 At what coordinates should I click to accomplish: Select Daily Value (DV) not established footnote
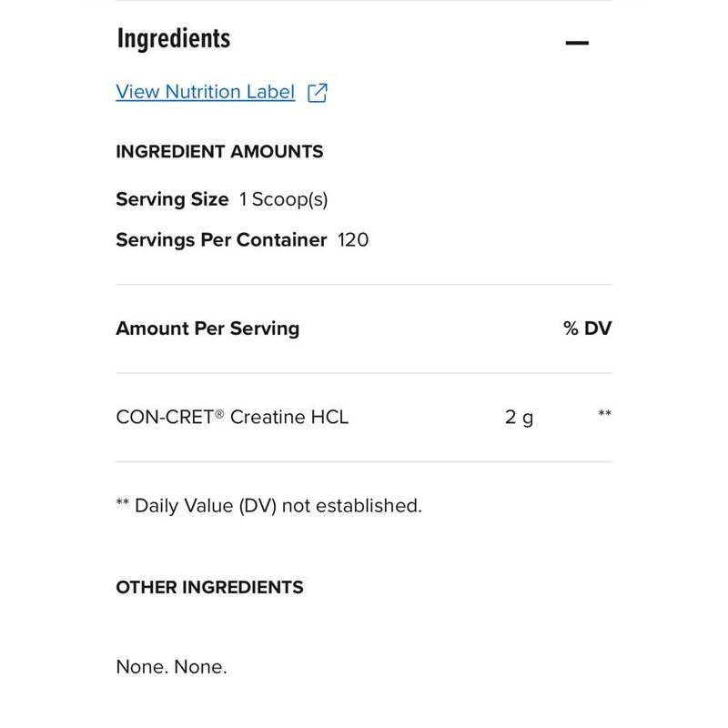(278, 506)
